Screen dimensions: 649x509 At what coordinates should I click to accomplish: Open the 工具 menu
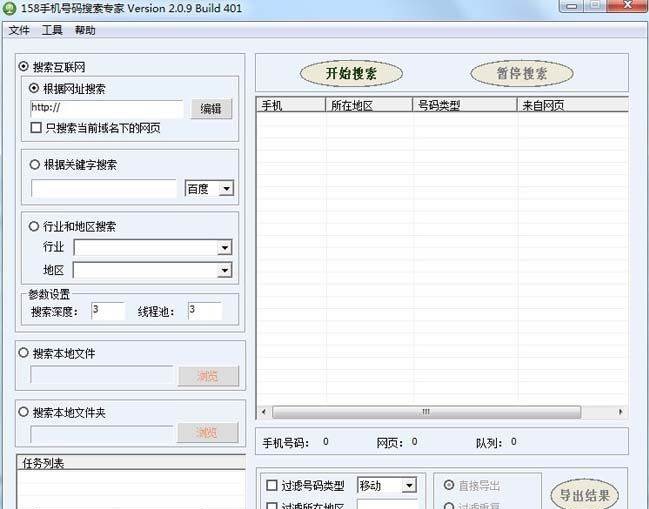point(52,30)
